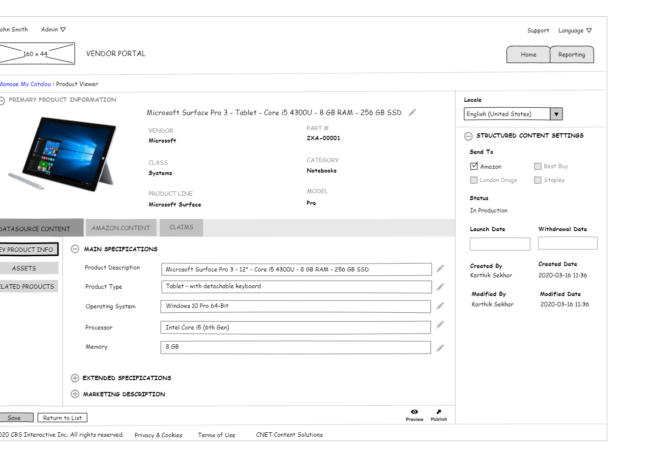653x450 pixels.
Task: Select Key Product Info side tab
Action: (28, 249)
